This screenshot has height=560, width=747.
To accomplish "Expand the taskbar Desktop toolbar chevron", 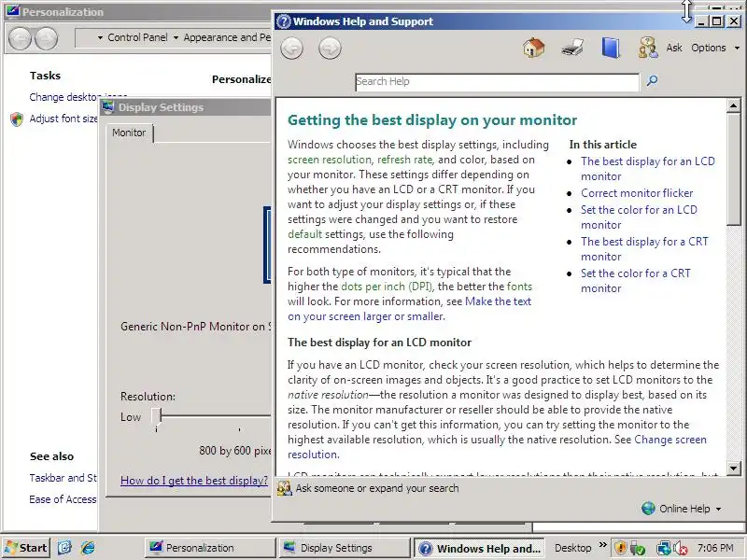I will [x=602, y=545].
